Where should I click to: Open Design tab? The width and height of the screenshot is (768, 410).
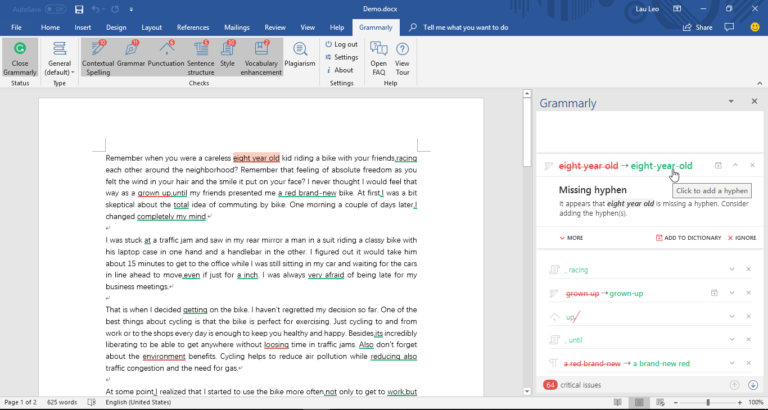(116, 27)
